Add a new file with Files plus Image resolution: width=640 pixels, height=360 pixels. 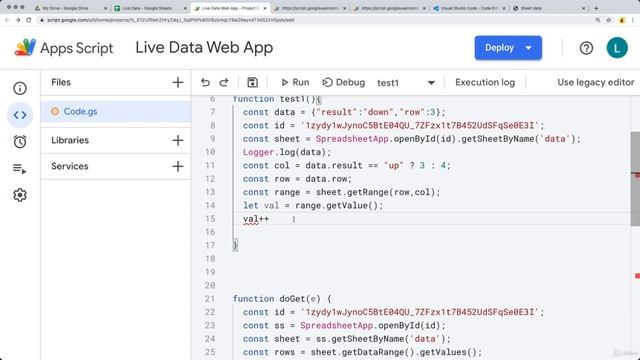[178, 82]
